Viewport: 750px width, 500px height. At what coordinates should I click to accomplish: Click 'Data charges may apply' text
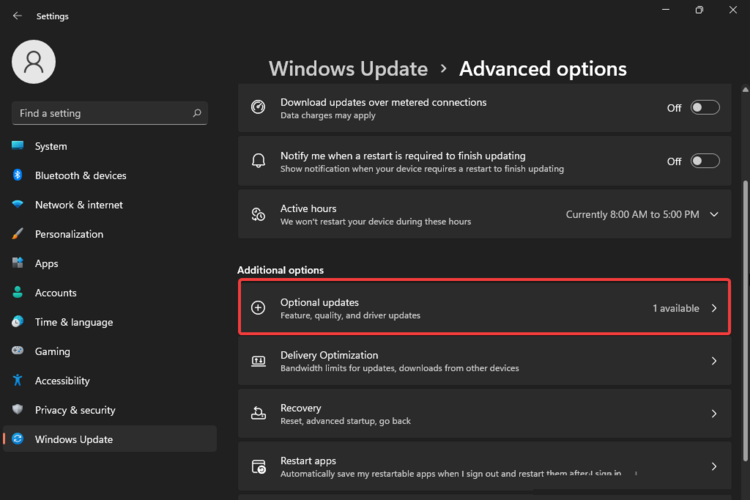click(328, 115)
